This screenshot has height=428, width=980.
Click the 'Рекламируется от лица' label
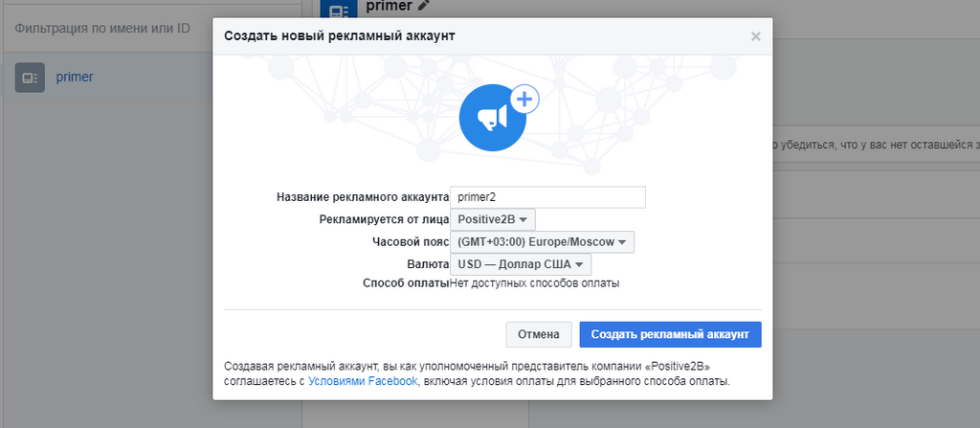(385, 219)
